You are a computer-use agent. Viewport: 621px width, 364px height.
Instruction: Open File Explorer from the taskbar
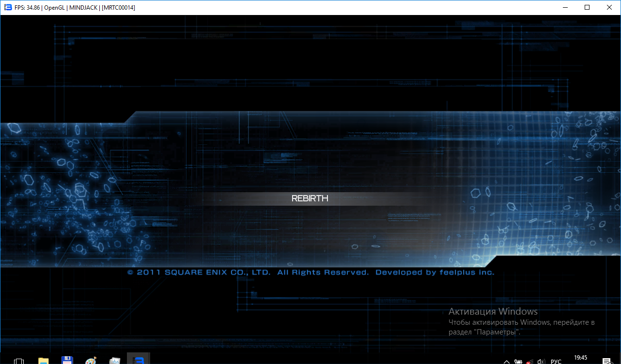(x=44, y=361)
